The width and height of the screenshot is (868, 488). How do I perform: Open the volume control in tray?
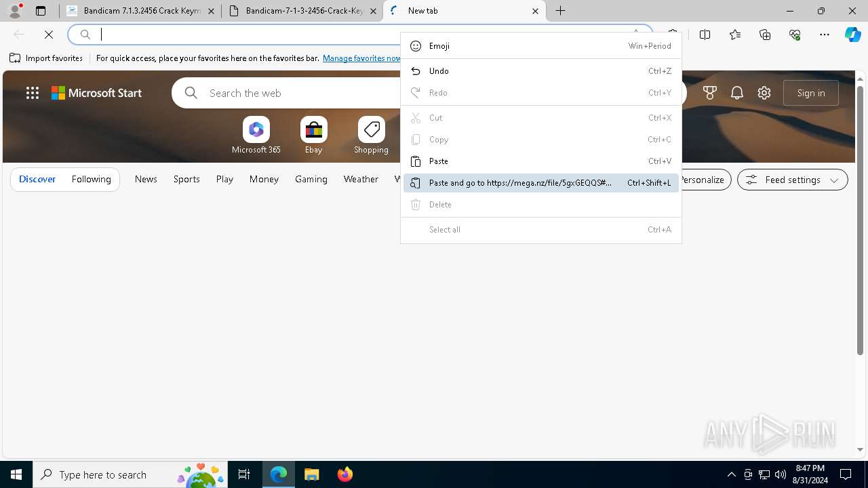[780, 474]
